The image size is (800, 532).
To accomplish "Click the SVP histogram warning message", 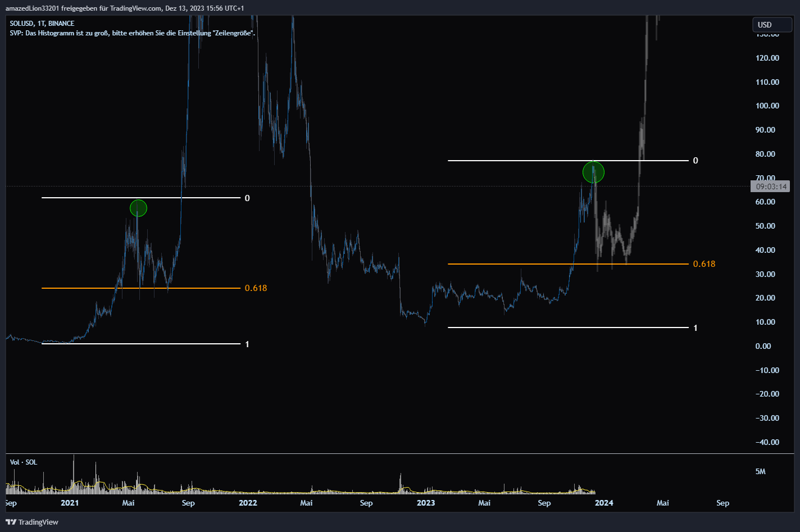I will [133, 33].
